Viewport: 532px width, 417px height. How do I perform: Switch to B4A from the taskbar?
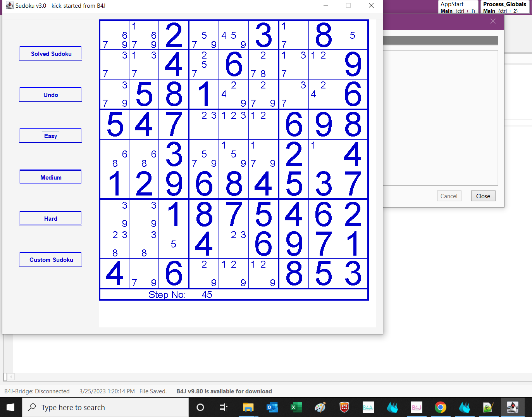point(368,407)
